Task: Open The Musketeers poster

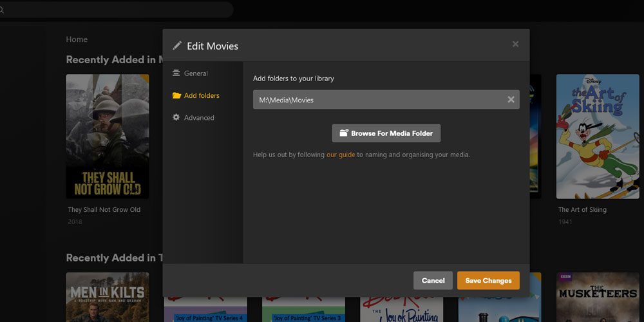Action: [598, 297]
